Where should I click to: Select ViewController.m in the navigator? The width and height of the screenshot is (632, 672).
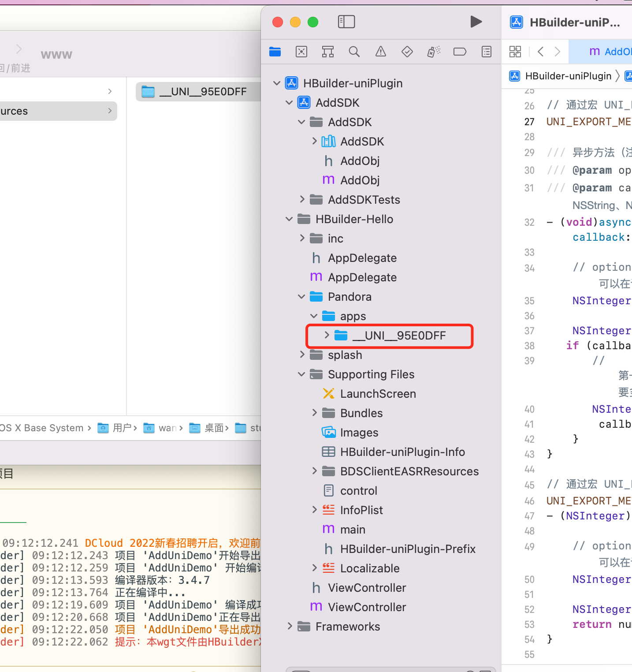[x=367, y=607]
